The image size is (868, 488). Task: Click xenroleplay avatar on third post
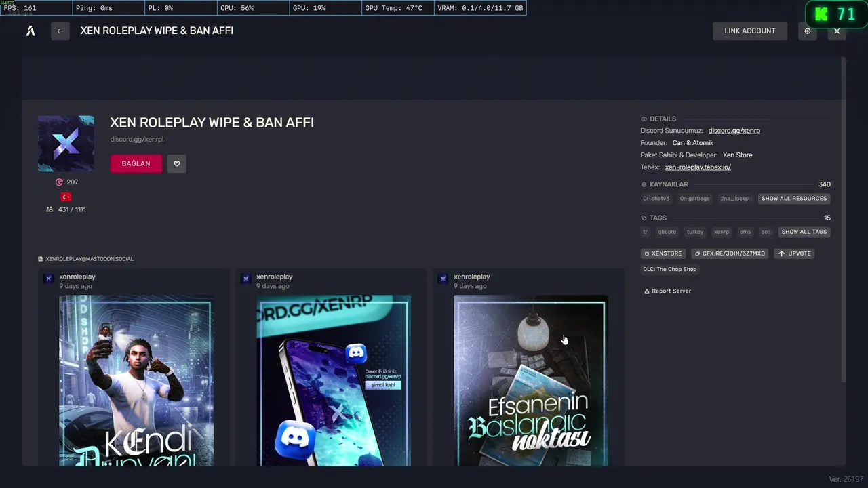[x=443, y=279]
